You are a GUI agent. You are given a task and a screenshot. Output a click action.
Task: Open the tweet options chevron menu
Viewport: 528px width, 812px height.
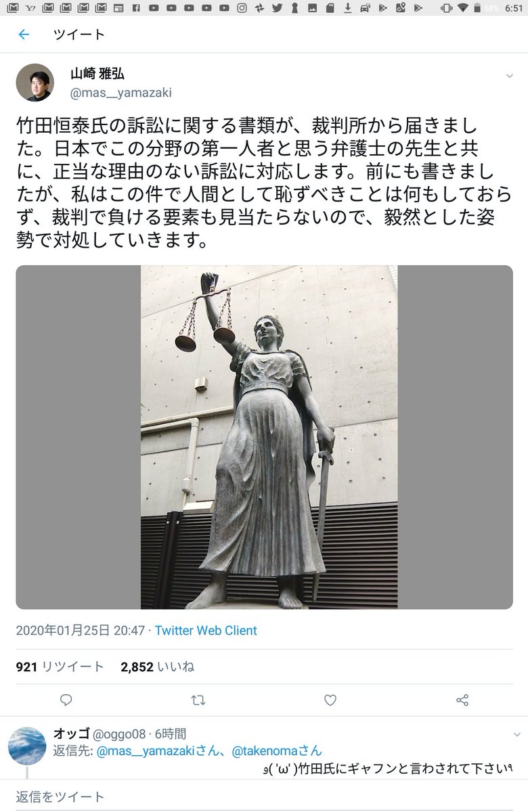tap(510, 76)
